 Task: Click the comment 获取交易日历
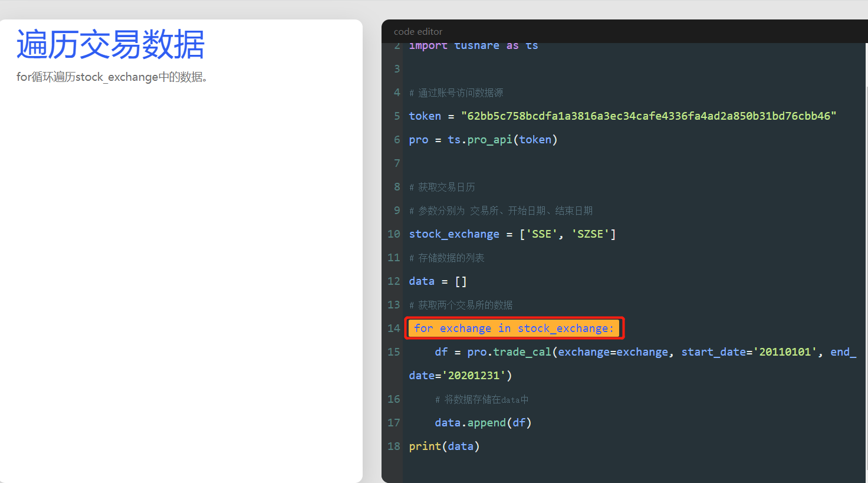coord(442,187)
